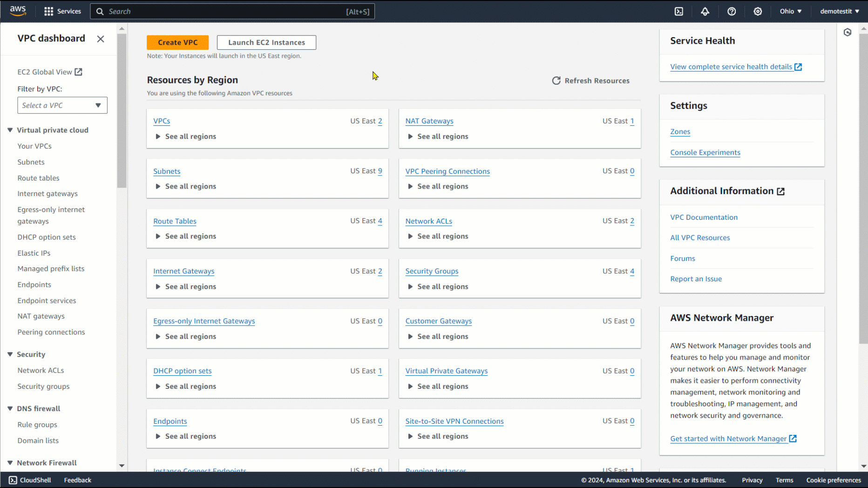Open the settings gear icon
The height and width of the screenshot is (488, 868).
[758, 11]
